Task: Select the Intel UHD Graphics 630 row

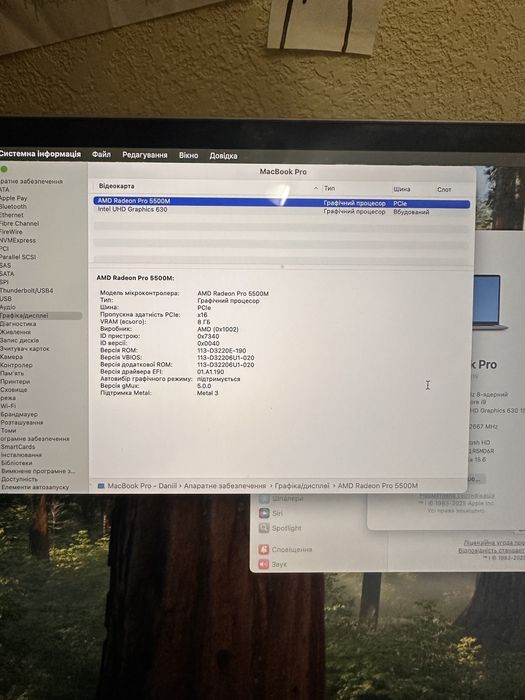Action: [x=282, y=210]
